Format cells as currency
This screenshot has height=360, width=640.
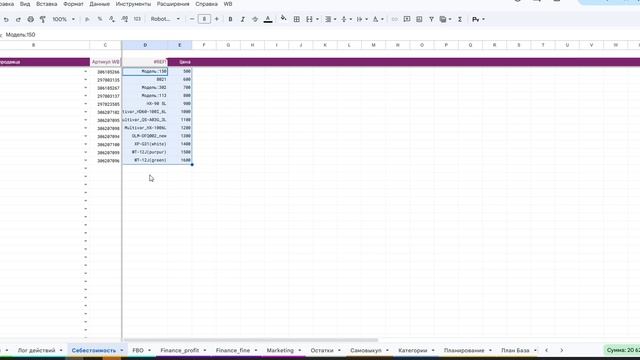[x=87, y=19]
